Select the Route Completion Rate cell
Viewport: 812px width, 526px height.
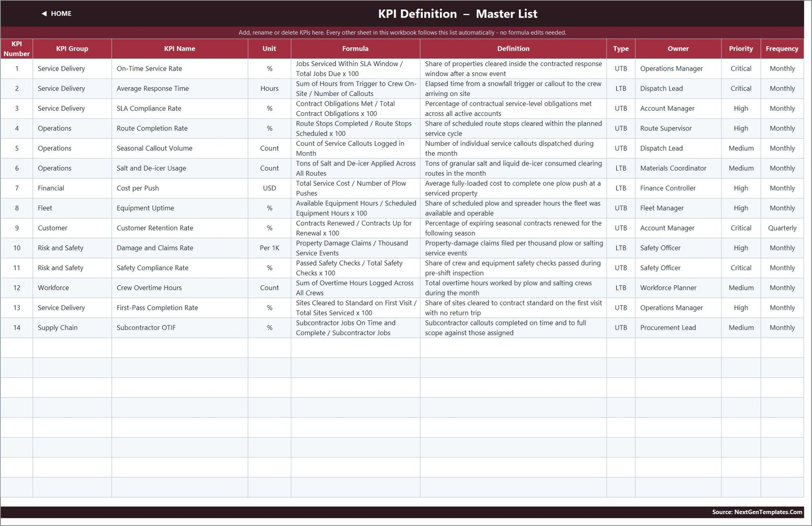point(180,128)
